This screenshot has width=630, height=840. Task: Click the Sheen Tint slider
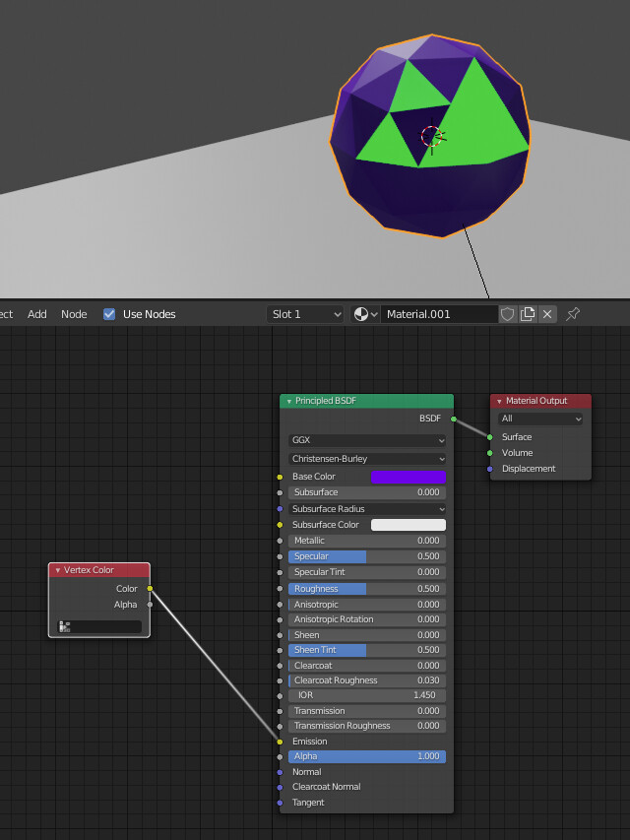point(367,650)
